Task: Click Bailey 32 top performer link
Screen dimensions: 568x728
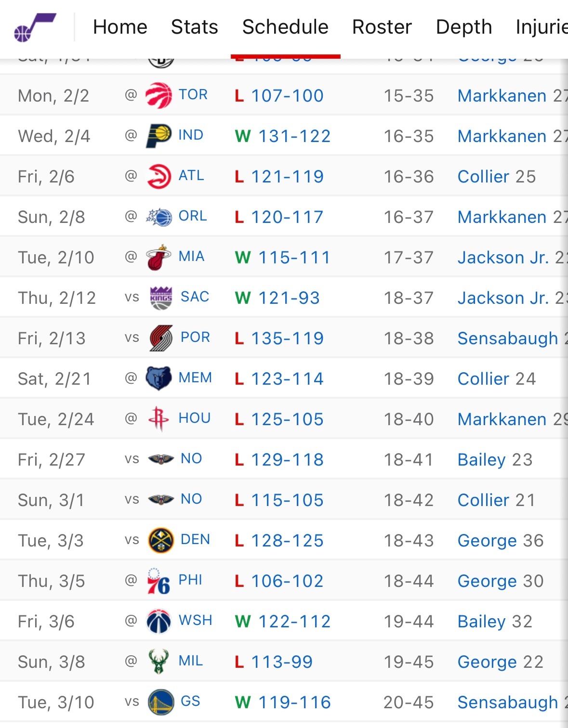Action: tap(495, 622)
